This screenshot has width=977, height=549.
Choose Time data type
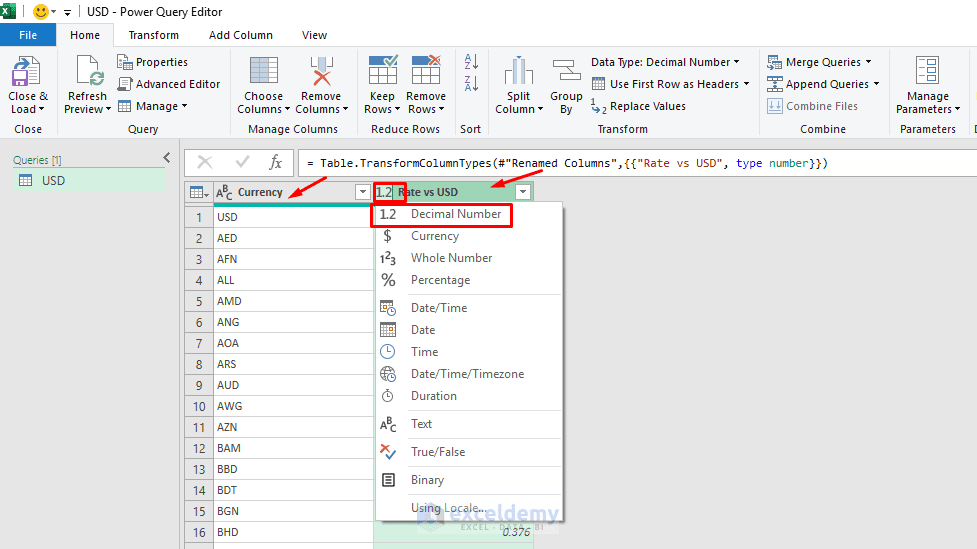click(x=469, y=351)
